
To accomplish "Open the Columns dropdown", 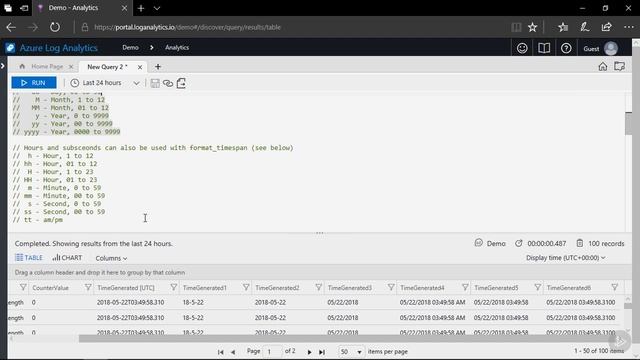I will (111, 258).
